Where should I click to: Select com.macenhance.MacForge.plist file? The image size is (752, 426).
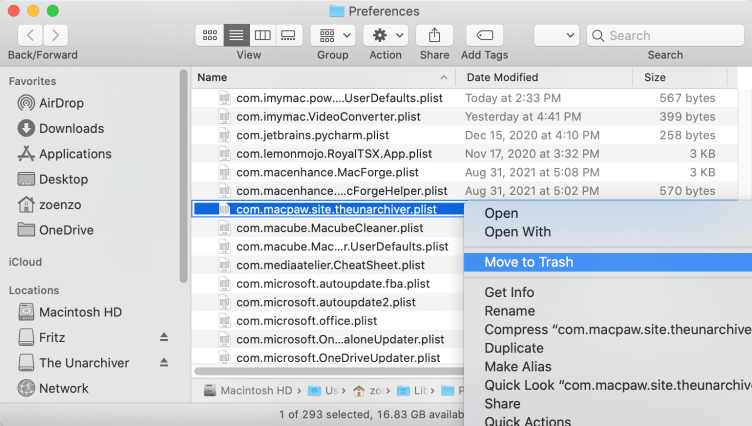click(327, 172)
